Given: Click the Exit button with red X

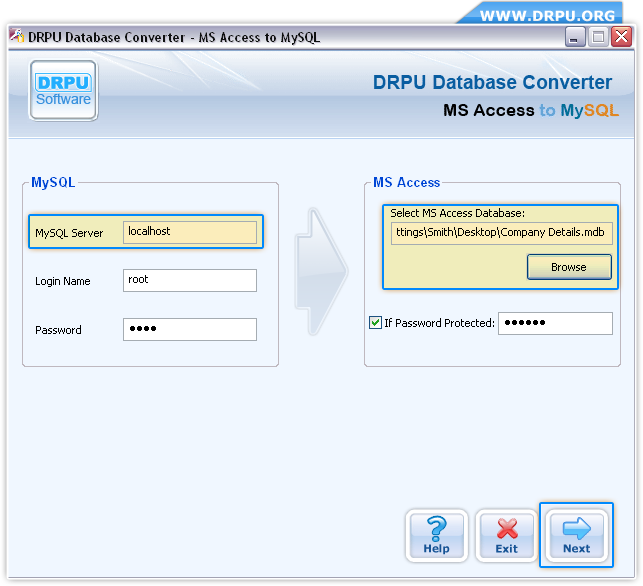Looking at the screenshot, I should pos(506,535).
